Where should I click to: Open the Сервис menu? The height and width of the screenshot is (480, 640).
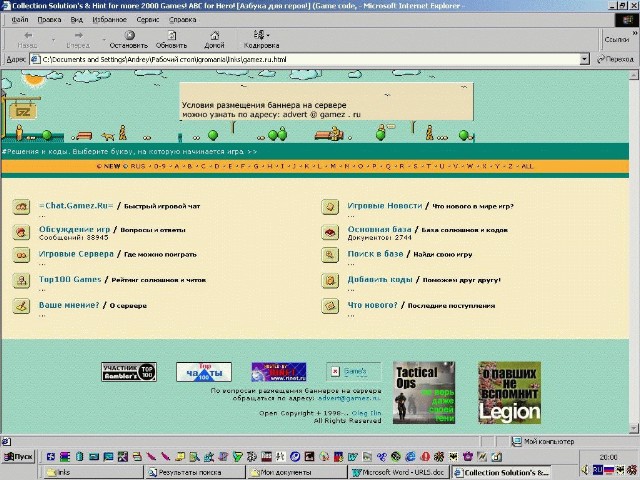pos(148,20)
